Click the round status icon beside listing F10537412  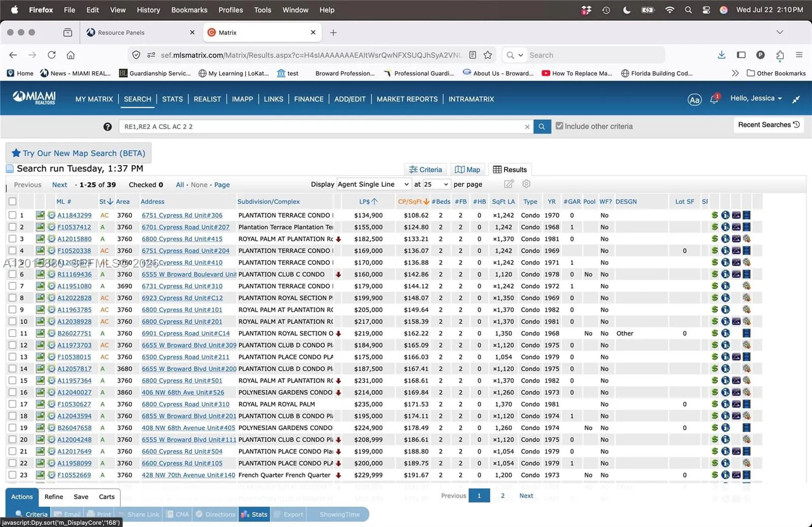51,227
